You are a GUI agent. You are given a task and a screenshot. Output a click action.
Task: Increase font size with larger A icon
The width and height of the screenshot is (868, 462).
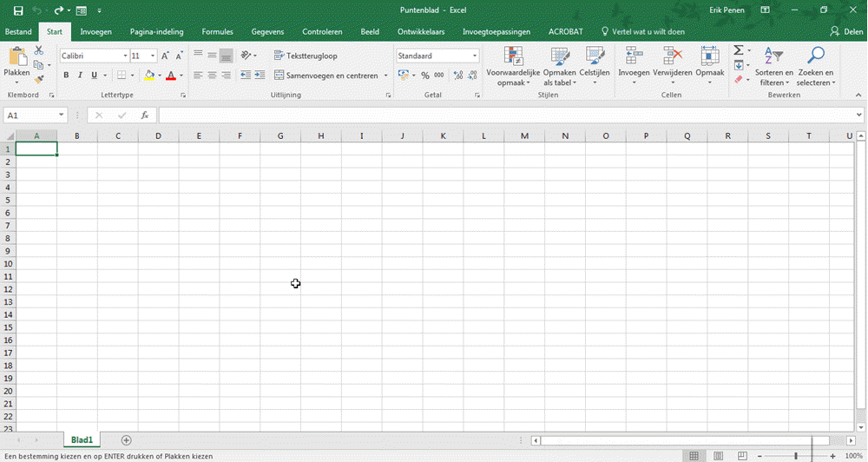pyautogui.click(x=165, y=56)
